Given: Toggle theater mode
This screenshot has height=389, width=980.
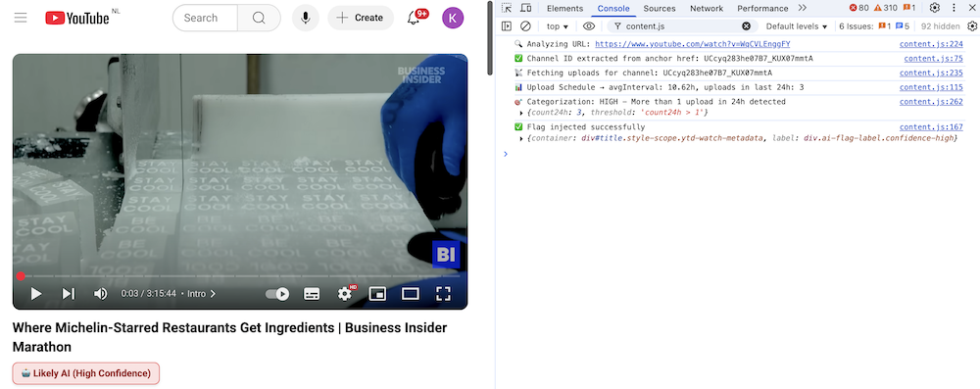Looking at the screenshot, I should coord(410,293).
